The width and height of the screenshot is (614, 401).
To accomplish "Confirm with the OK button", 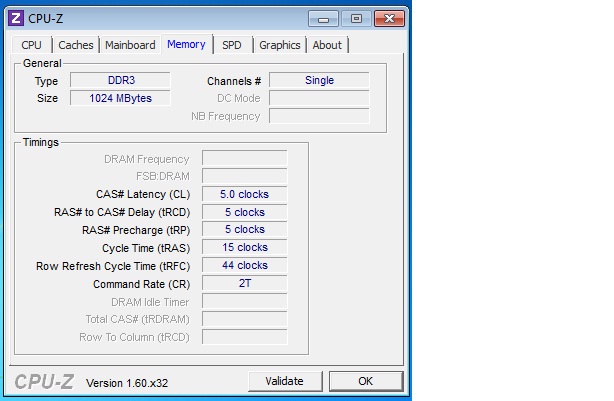I will [366, 381].
